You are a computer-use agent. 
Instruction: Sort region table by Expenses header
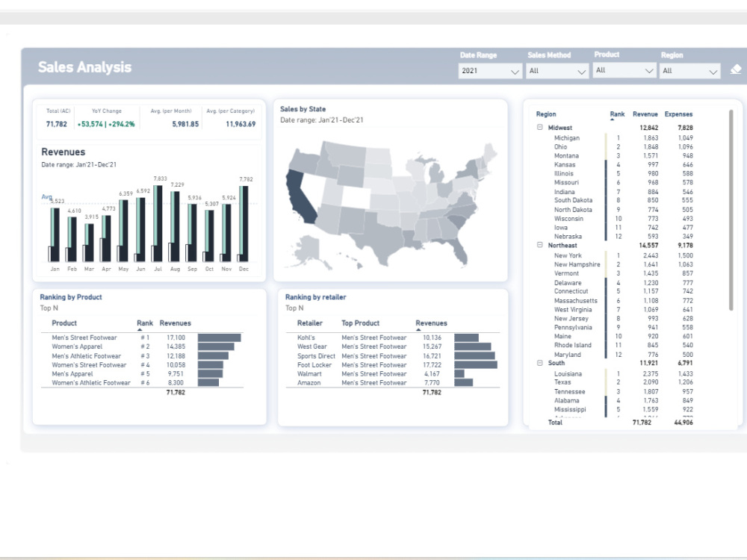(678, 114)
